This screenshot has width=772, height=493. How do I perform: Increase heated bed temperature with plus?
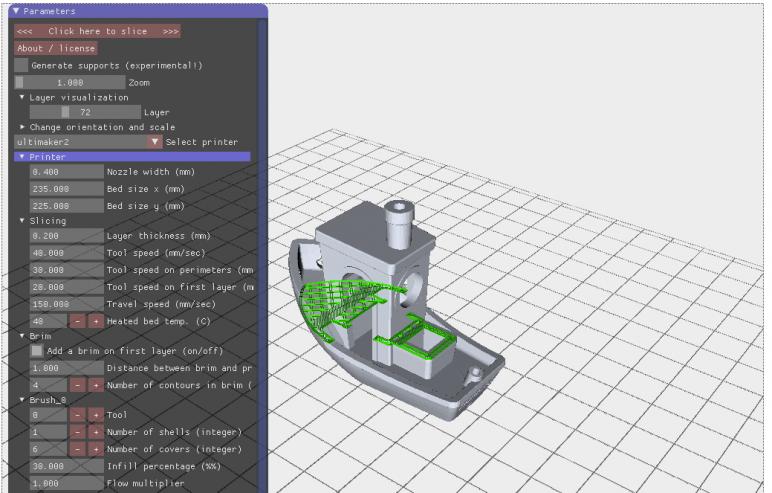[96, 322]
